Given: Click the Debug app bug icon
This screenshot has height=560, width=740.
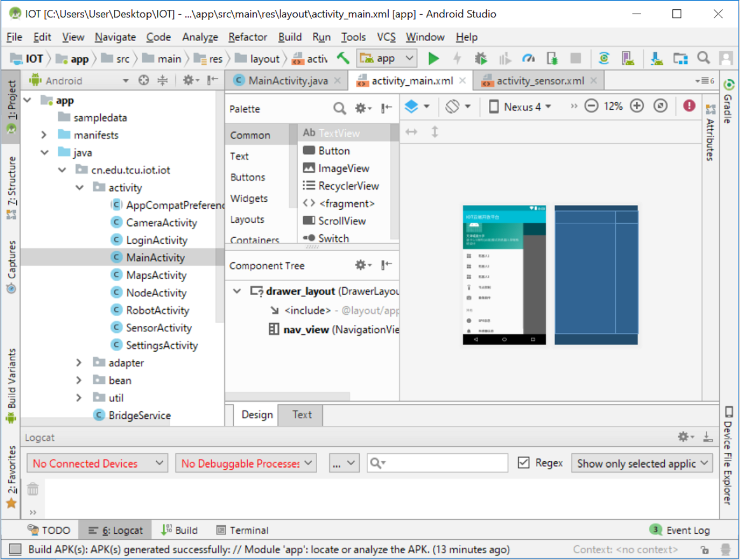Looking at the screenshot, I should point(481,59).
